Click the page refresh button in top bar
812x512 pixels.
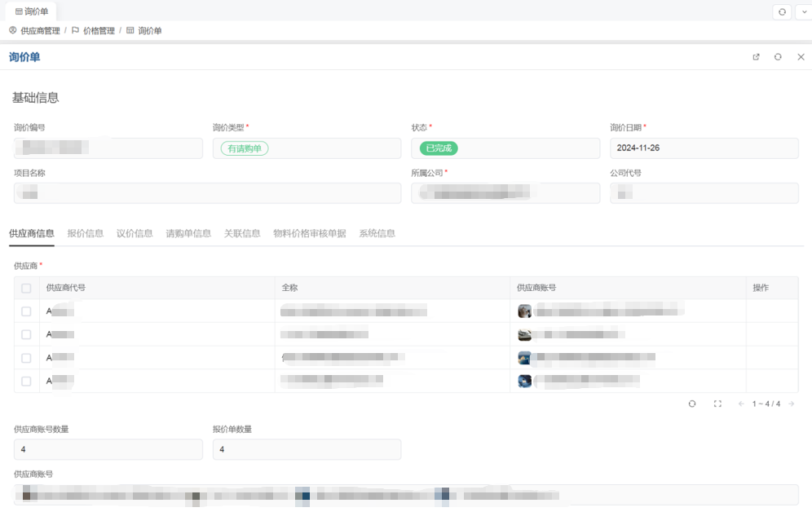[782, 11]
